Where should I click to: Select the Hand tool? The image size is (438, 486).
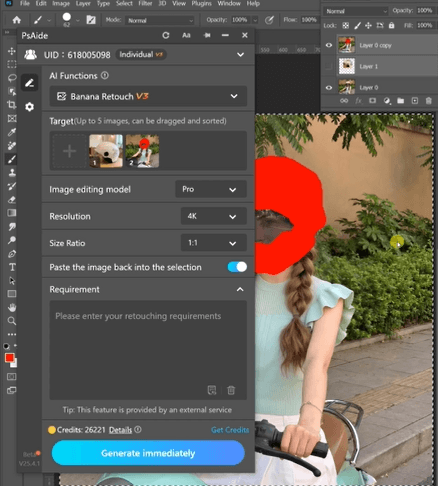coord(12,307)
